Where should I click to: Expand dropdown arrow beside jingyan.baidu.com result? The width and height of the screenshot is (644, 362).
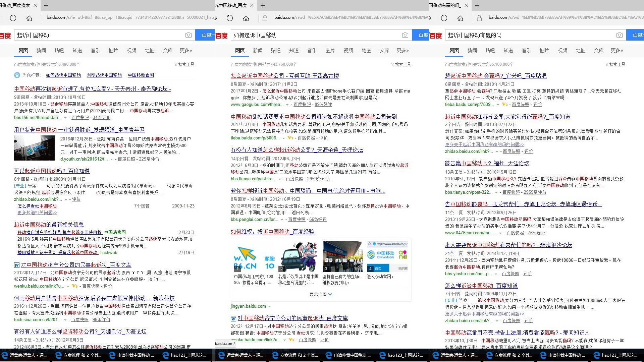click(x=270, y=306)
